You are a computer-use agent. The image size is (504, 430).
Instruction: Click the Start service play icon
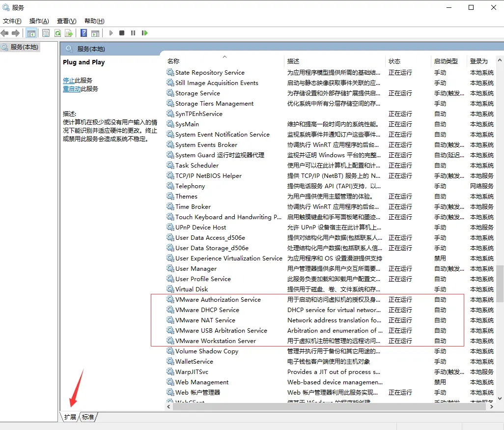pyautogui.click(x=111, y=33)
